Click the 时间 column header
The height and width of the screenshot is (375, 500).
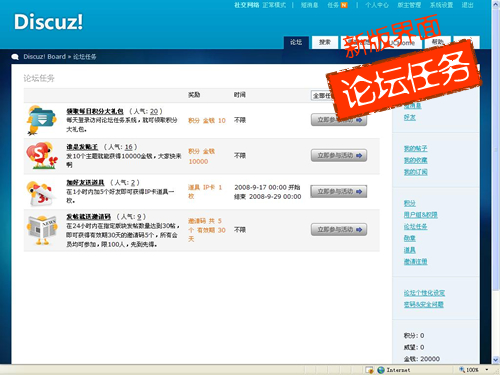tap(239, 95)
